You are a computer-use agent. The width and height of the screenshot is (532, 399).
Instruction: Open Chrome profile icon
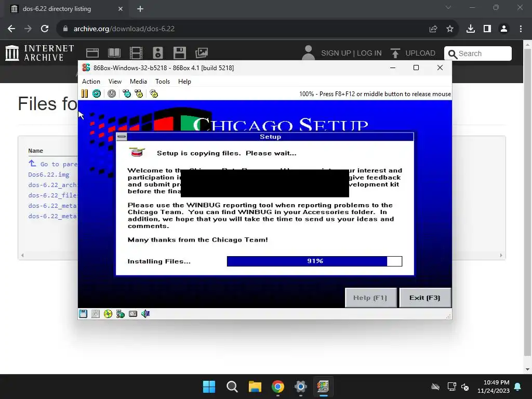tap(504, 29)
